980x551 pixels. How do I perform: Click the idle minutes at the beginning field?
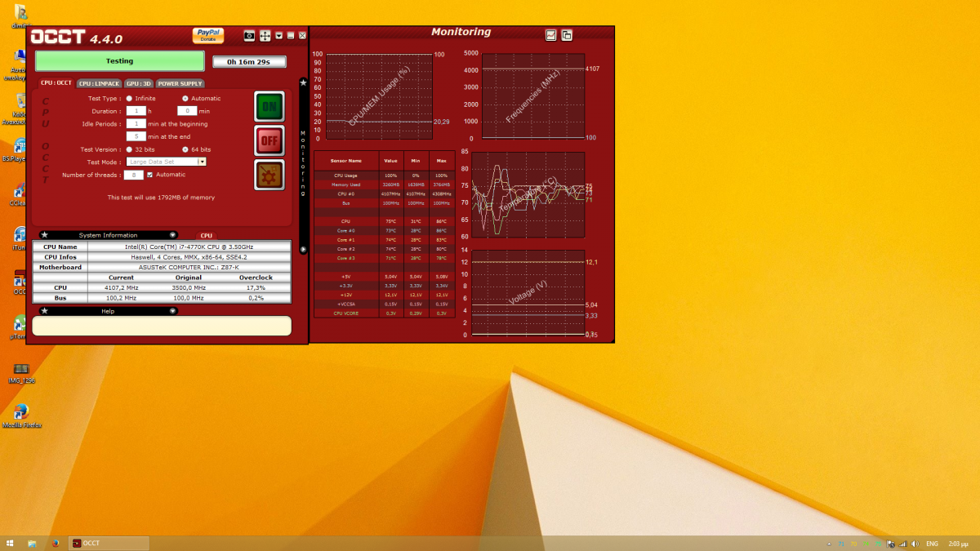(136, 123)
